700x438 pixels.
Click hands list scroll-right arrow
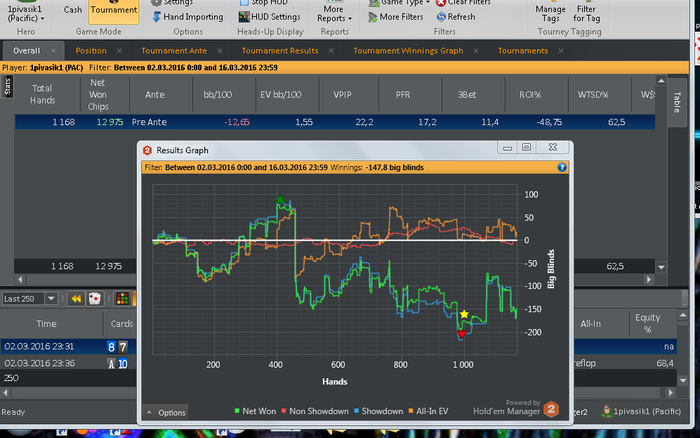pyautogui.click(x=670, y=393)
